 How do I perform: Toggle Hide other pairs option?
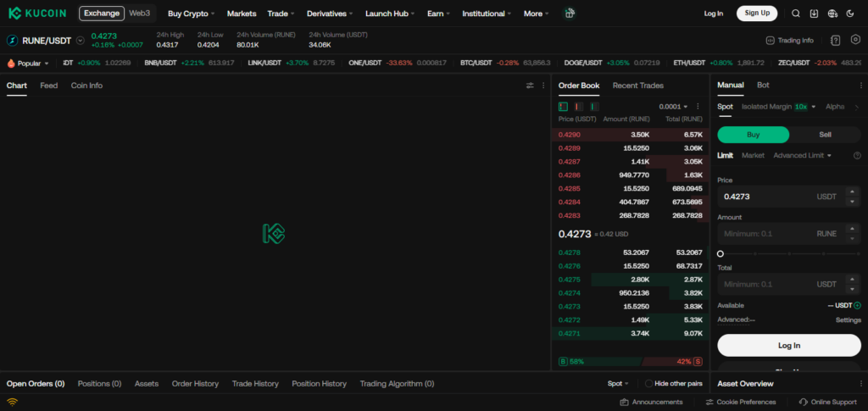click(x=674, y=383)
